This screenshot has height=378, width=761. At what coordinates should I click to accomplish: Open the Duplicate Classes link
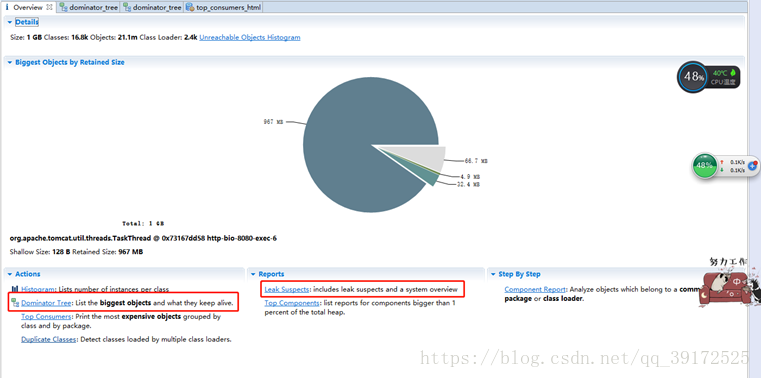click(49, 339)
